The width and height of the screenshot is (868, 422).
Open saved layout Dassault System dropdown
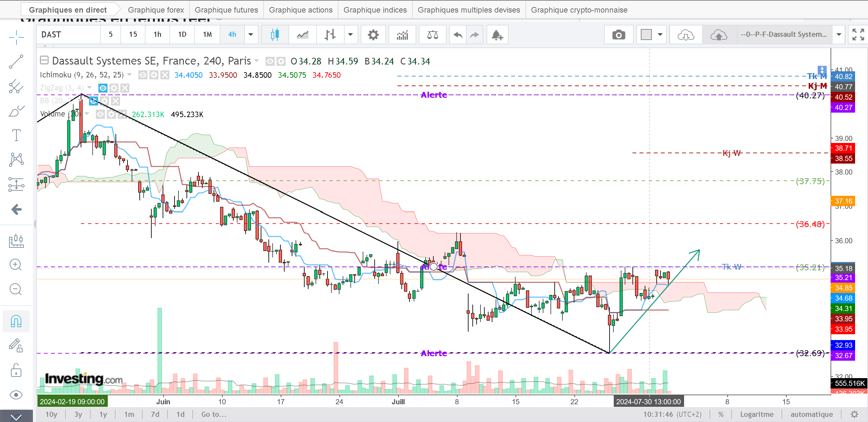coord(839,35)
